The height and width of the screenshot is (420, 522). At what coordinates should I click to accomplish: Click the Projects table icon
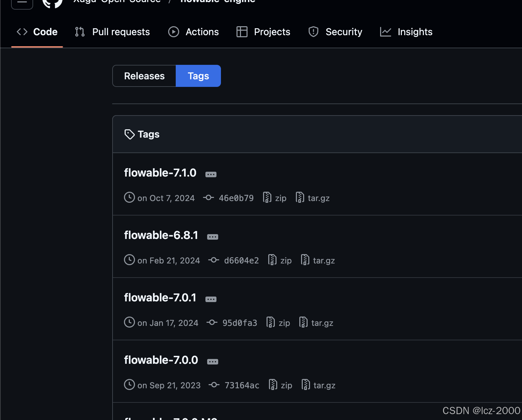(242, 32)
